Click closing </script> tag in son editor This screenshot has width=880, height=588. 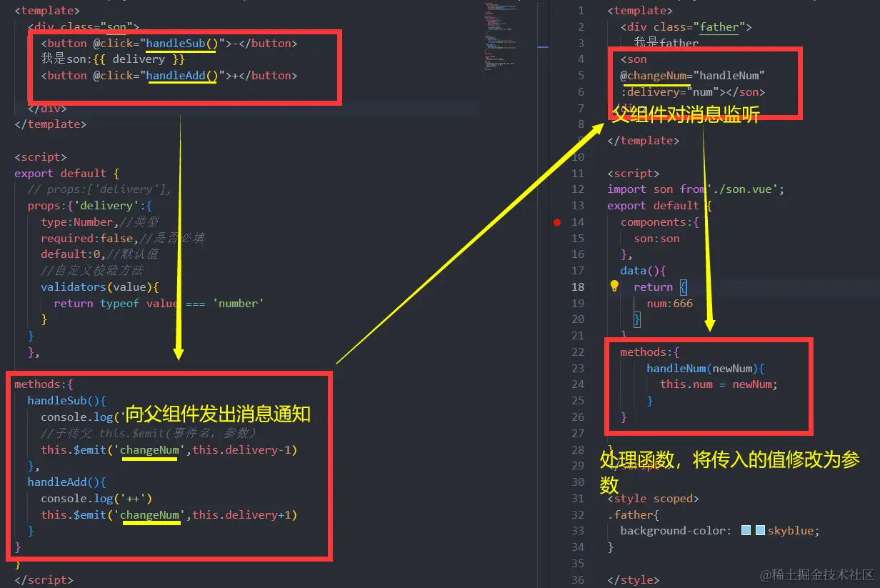click(44, 580)
